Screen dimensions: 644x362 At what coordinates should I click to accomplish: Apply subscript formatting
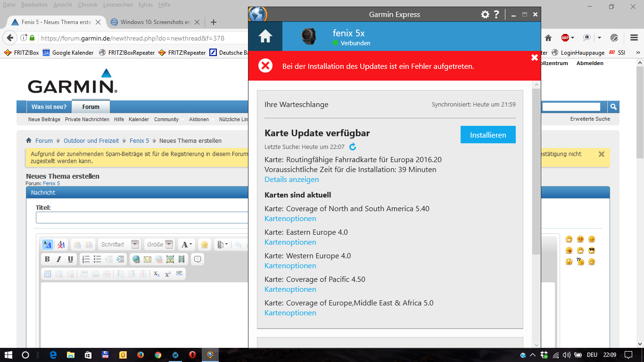point(157,274)
